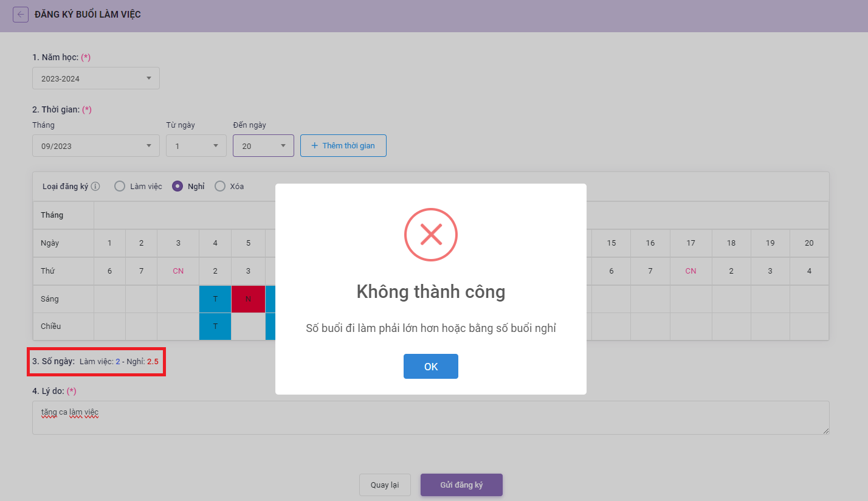This screenshot has width=868, height=501.
Task: Click the Quay lại button
Action: click(385, 485)
